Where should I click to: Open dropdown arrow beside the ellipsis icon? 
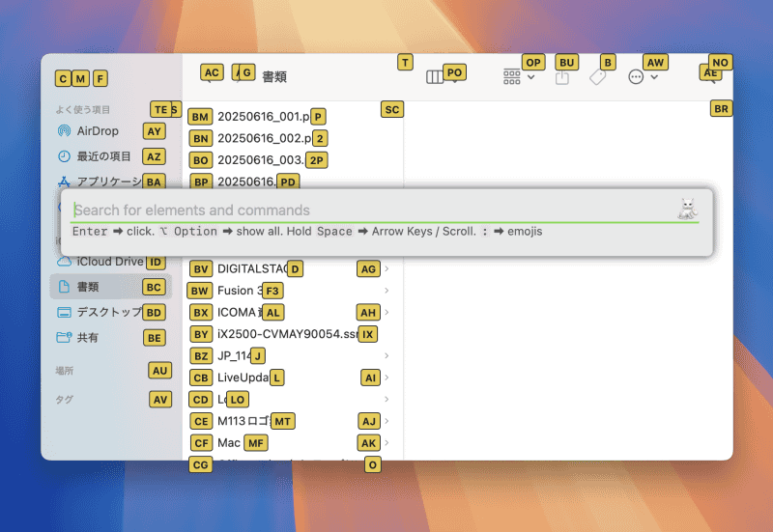(654, 77)
